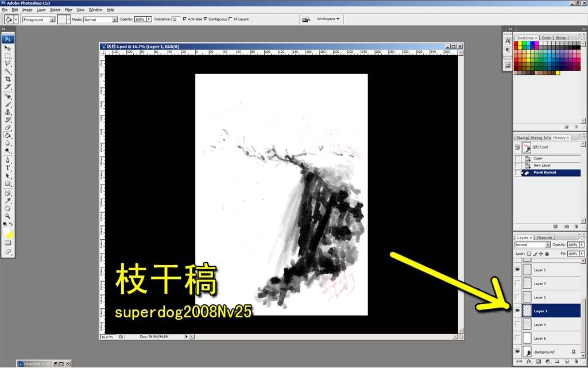Create a new layer in Layers panel
This screenshot has width=588, height=368.
(567, 362)
